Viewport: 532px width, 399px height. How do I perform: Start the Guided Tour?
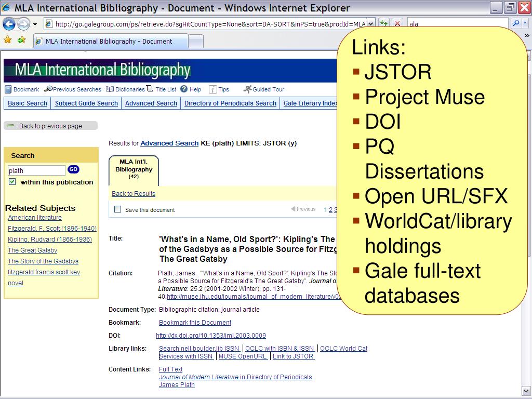click(264, 89)
